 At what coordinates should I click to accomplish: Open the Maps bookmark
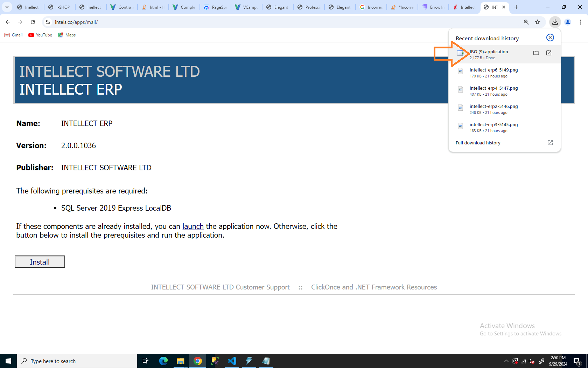pyautogui.click(x=67, y=35)
